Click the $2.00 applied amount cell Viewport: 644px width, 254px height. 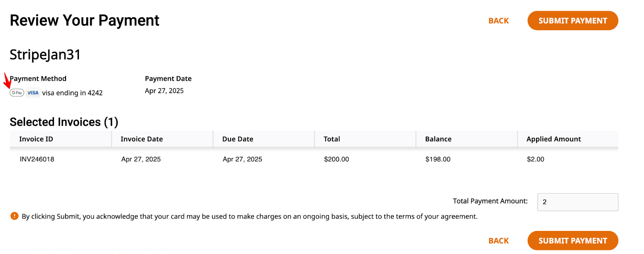click(536, 159)
